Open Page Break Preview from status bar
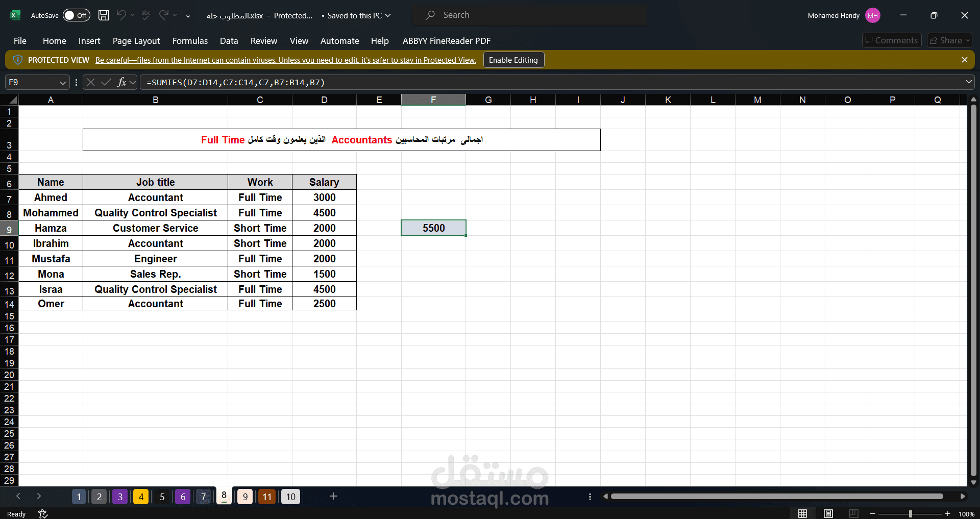Image resolution: width=980 pixels, height=519 pixels. [854, 513]
